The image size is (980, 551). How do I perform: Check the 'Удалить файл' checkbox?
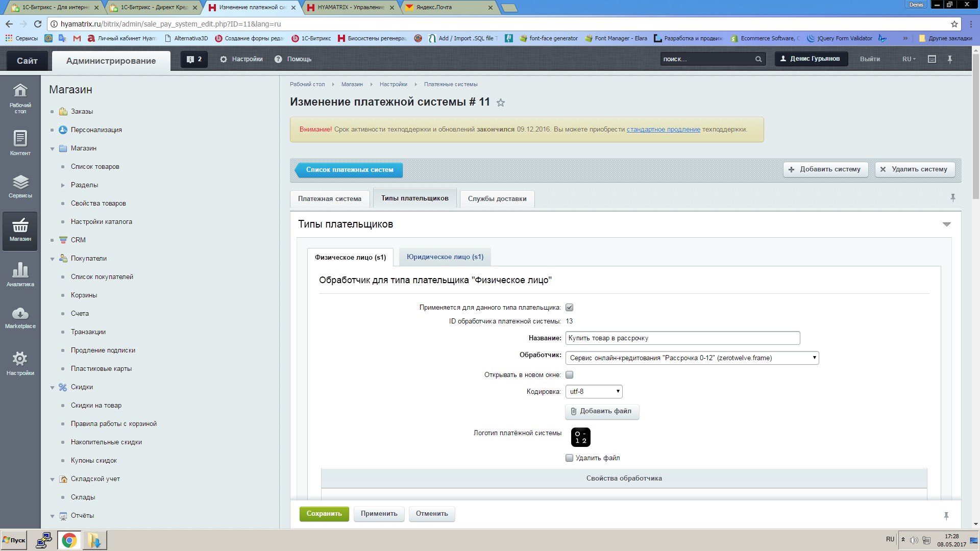[569, 458]
